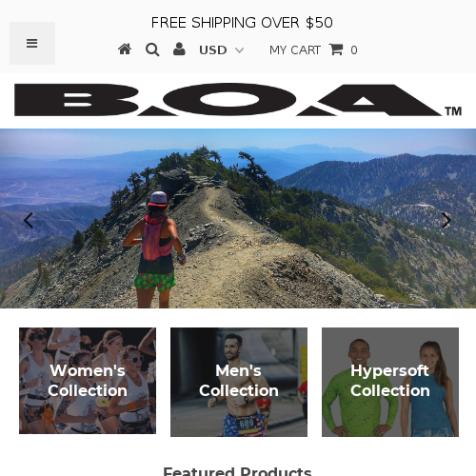Click the USD dropdown chevron
476x476 pixels.
coord(239,50)
